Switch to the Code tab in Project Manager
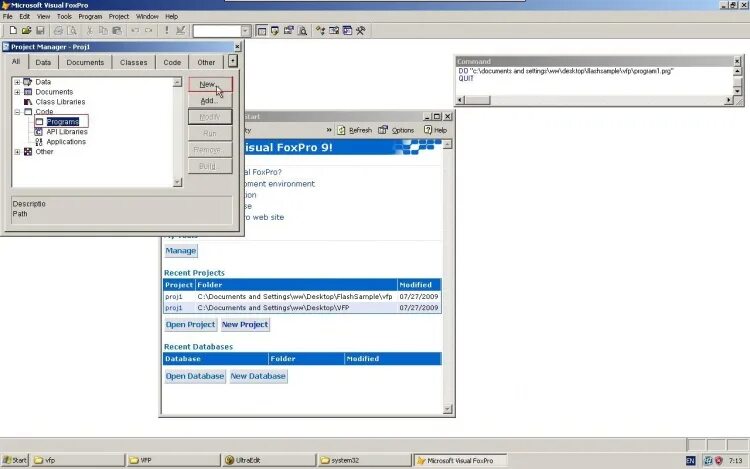 pos(172,63)
